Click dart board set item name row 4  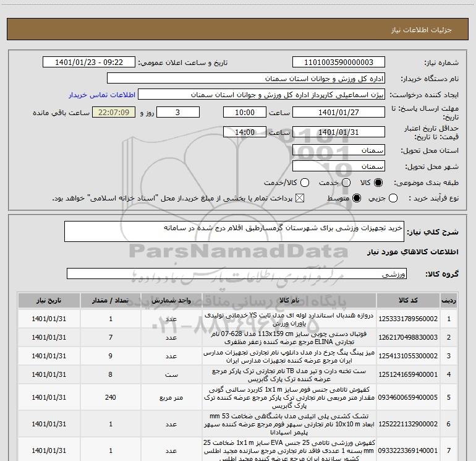[x=289, y=375]
